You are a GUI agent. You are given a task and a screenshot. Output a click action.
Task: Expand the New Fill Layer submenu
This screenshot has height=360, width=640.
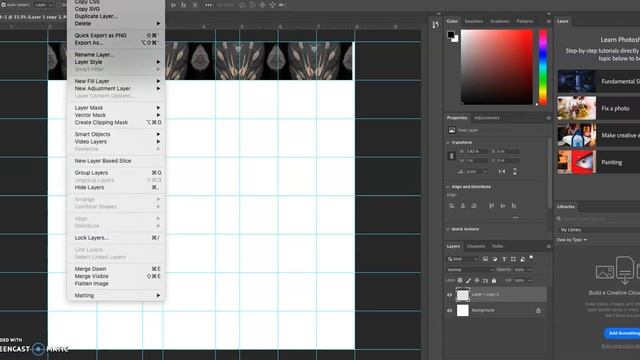(x=116, y=81)
